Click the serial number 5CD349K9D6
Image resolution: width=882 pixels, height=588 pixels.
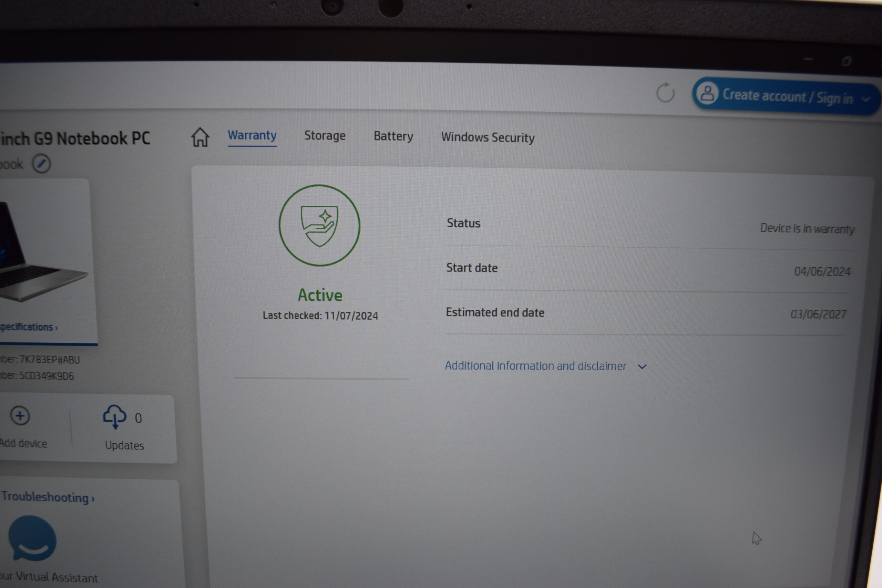pyautogui.click(x=47, y=376)
